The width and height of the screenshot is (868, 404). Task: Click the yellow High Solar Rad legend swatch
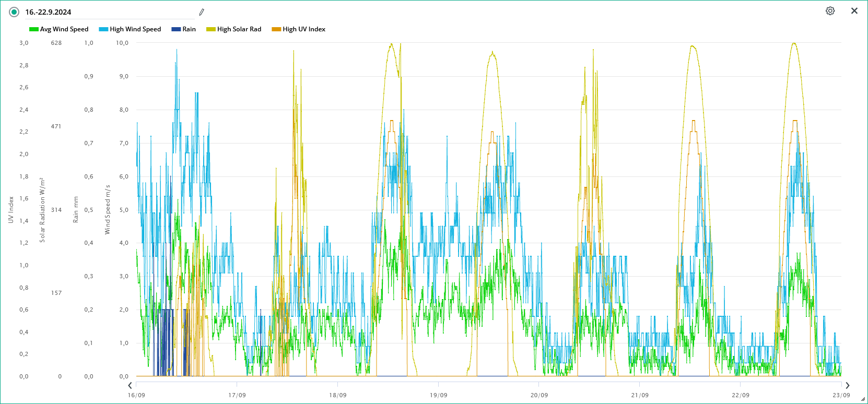[211, 29]
